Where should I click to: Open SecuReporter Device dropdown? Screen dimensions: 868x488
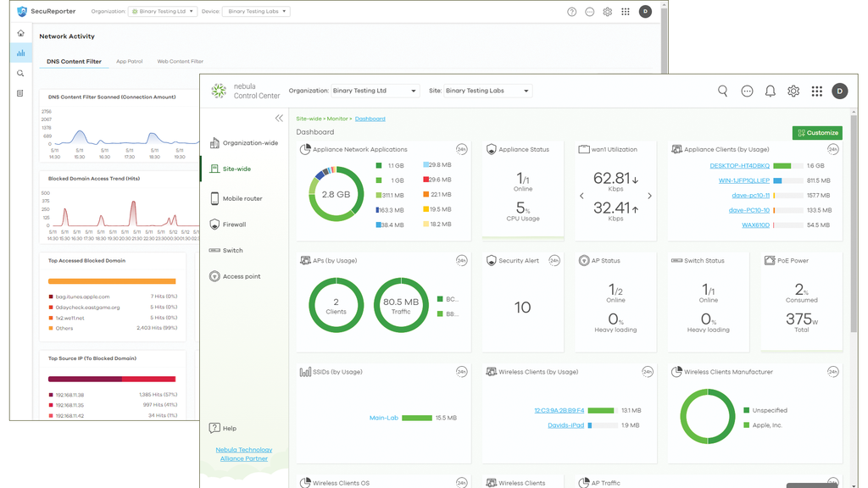click(x=256, y=12)
